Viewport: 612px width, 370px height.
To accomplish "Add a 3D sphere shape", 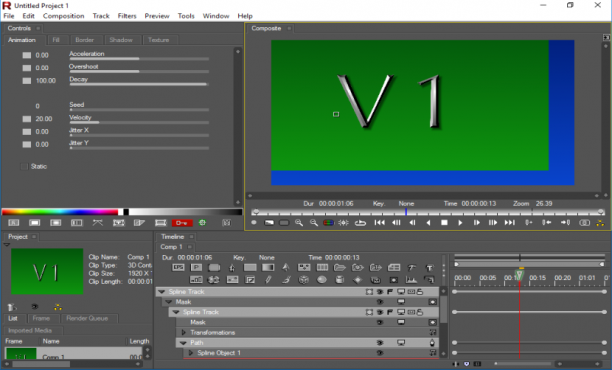I will coord(322,280).
